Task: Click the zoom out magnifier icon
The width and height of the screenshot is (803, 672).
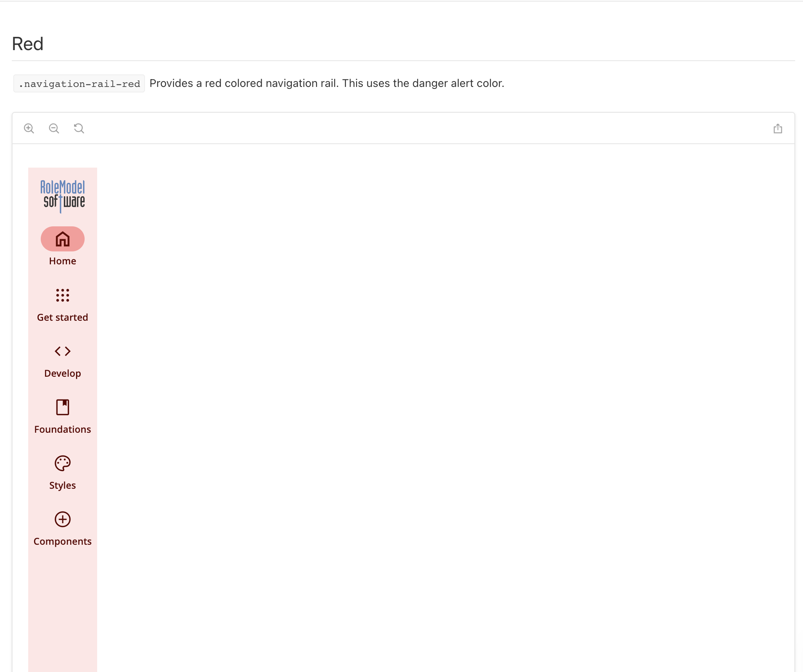Action: [54, 128]
